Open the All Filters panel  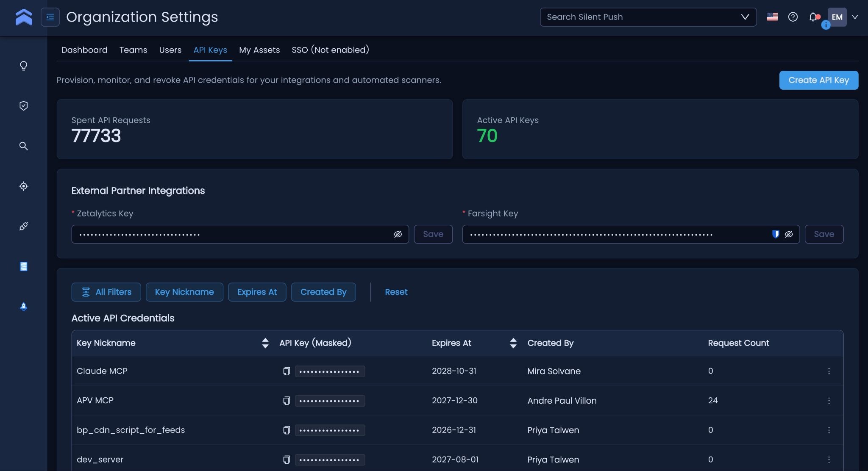(106, 292)
